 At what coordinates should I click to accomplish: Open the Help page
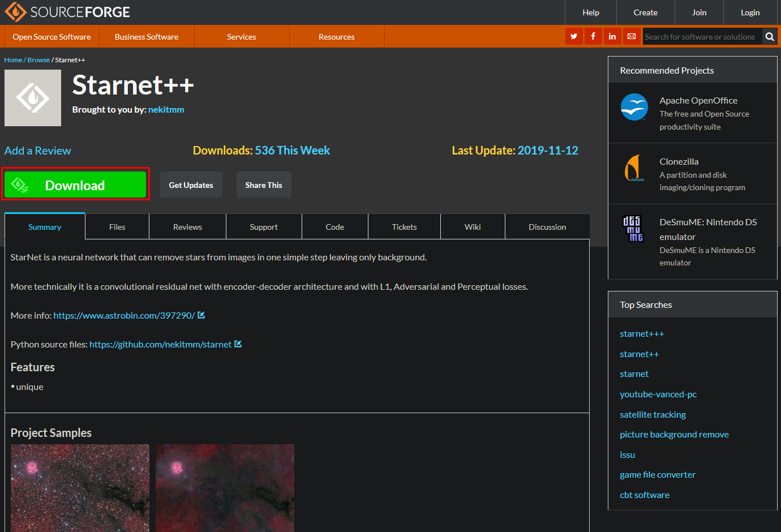click(591, 12)
